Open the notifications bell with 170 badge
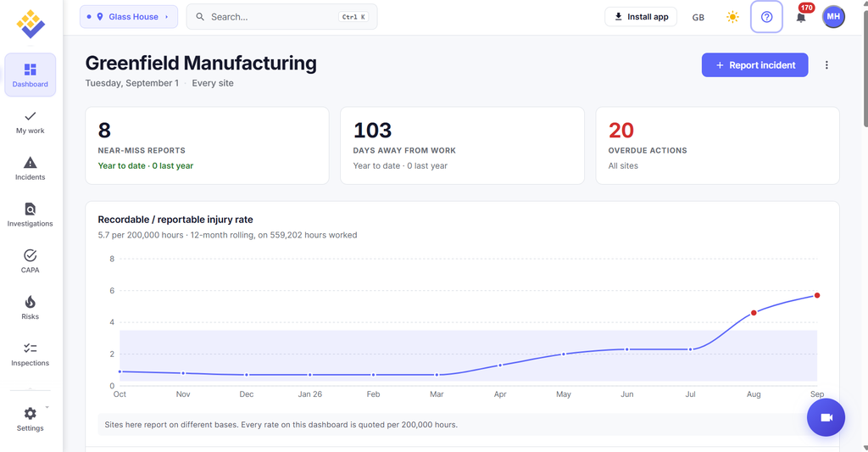Screen dimensions: 868x452 [x=801, y=17]
